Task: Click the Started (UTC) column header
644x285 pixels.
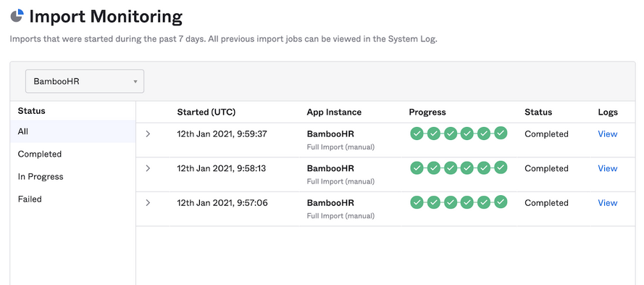Action: pyautogui.click(x=206, y=112)
